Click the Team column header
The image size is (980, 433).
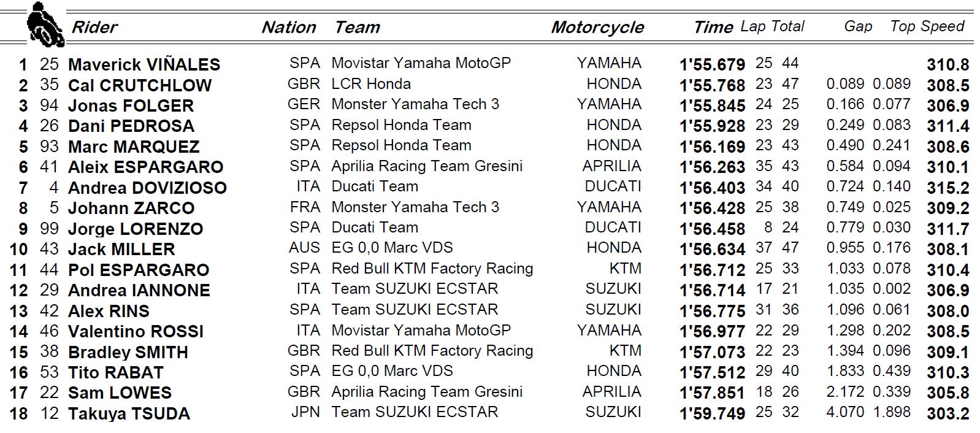pyautogui.click(x=357, y=28)
